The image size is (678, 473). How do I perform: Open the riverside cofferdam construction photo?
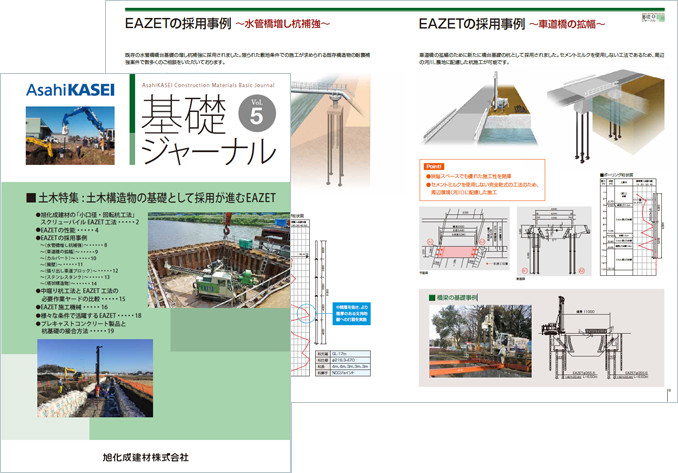coord(219,260)
